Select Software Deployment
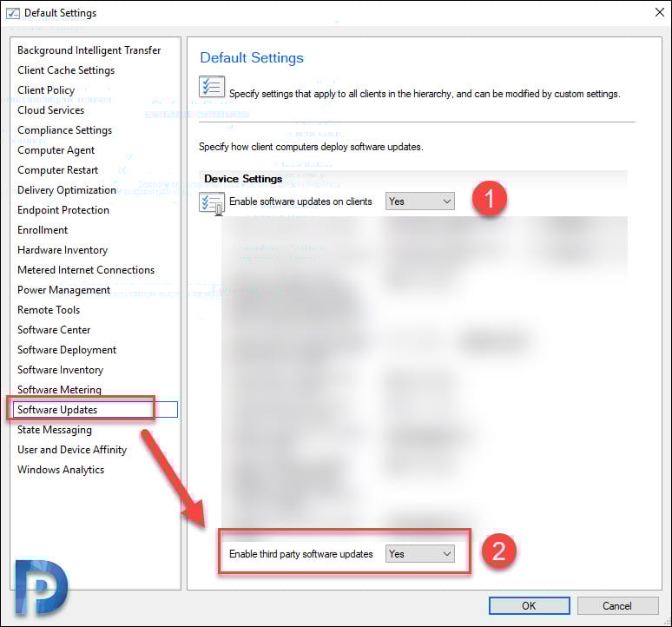The height and width of the screenshot is (627, 672). click(x=67, y=350)
